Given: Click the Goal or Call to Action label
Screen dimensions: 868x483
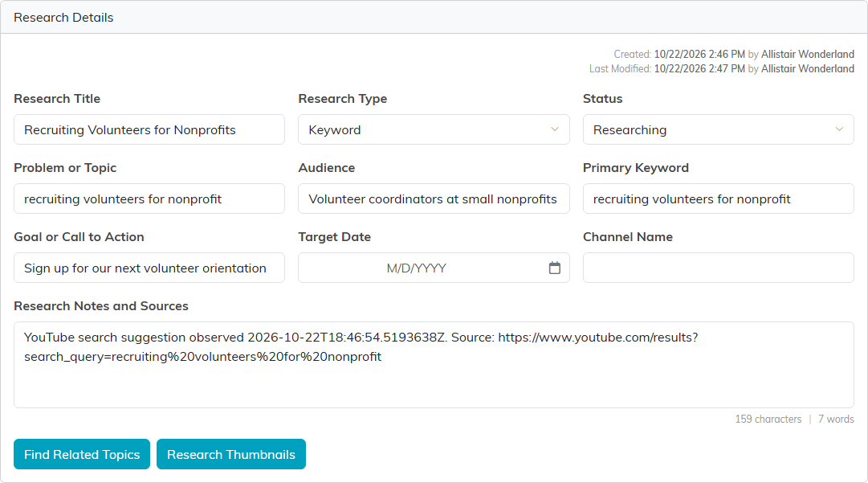Looking at the screenshot, I should click(x=79, y=236).
